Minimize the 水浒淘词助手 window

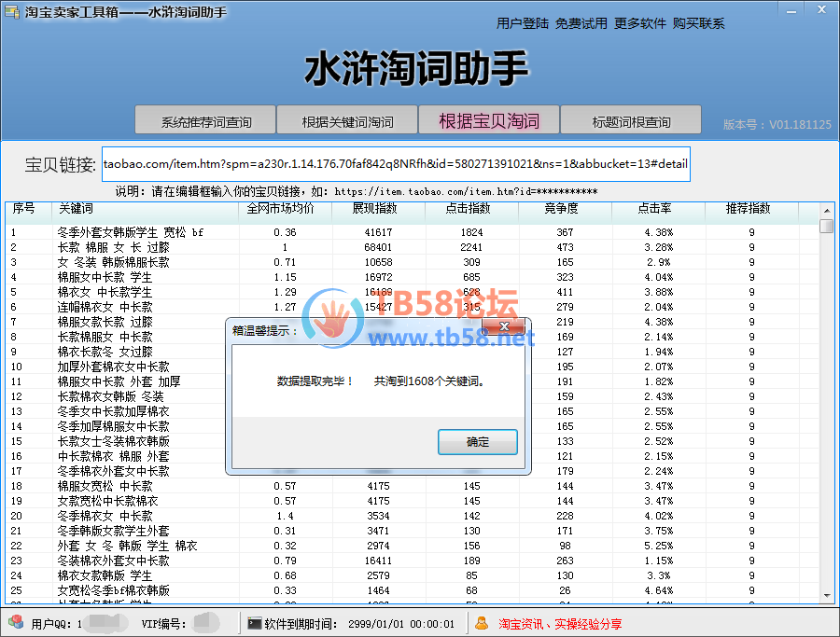[x=791, y=10]
